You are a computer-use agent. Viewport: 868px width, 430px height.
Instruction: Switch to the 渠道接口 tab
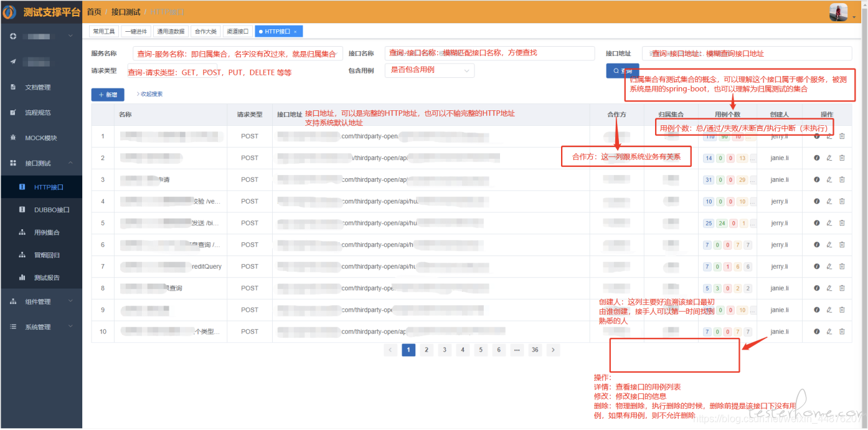coord(237,31)
